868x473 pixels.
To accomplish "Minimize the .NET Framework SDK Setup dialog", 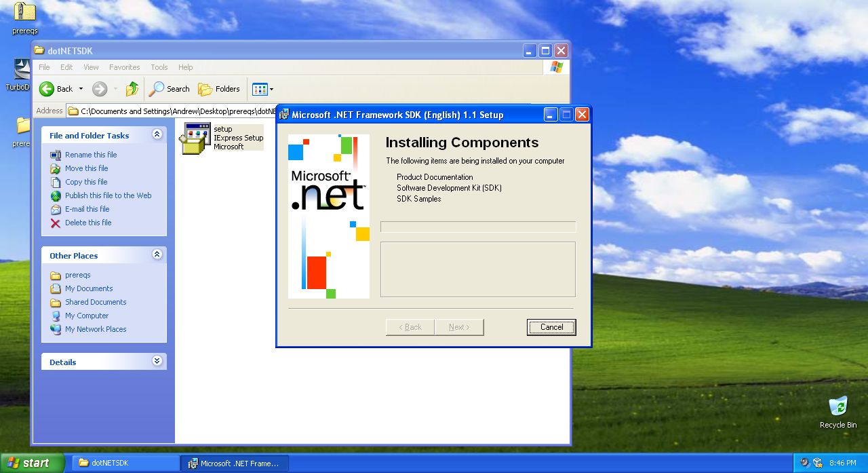I will (x=551, y=115).
